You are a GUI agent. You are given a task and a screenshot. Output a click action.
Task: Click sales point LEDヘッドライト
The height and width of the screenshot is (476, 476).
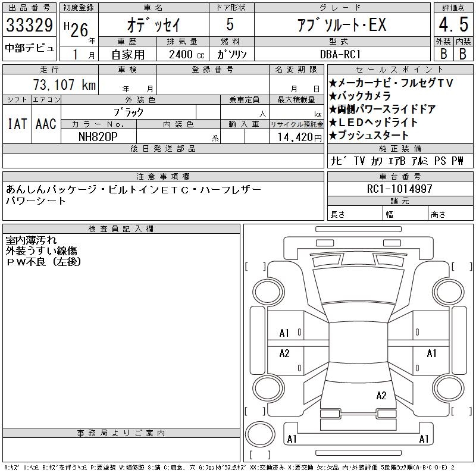[374, 123]
